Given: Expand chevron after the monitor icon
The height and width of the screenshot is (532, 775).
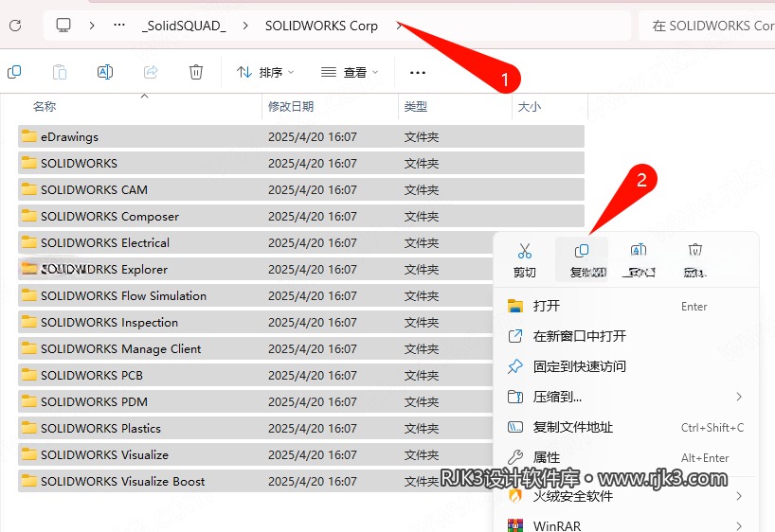Looking at the screenshot, I should tap(92, 26).
